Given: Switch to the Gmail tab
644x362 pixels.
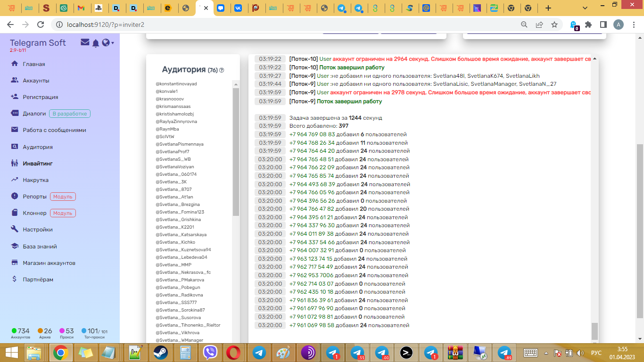Looking at the screenshot, I should (81, 8).
